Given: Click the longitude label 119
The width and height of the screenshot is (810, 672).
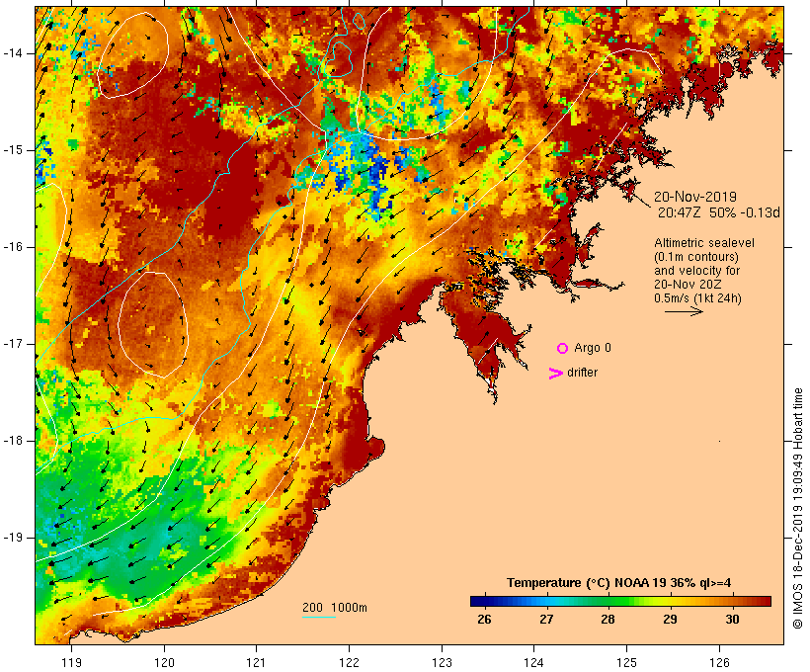Looking at the screenshot, I should (x=71, y=662).
